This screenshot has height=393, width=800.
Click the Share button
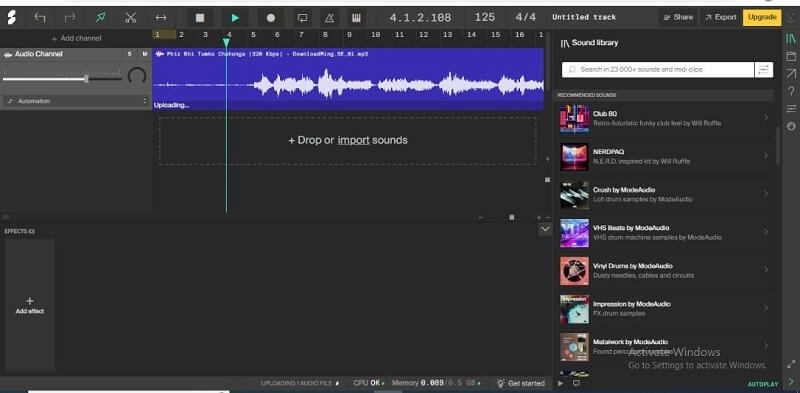point(678,17)
